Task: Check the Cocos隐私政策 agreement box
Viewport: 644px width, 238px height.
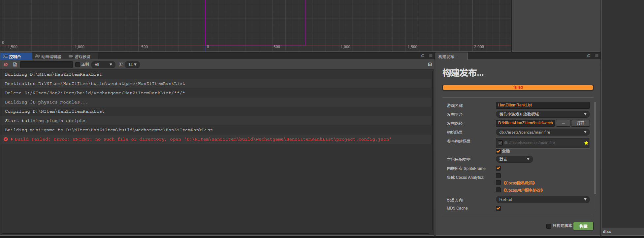Action: 498,183
